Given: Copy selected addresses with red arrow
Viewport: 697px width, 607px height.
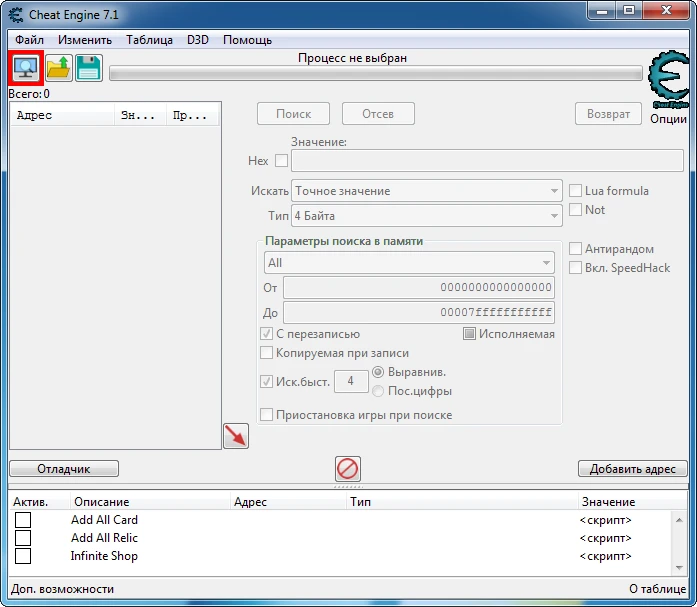Looking at the screenshot, I should pyautogui.click(x=236, y=436).
